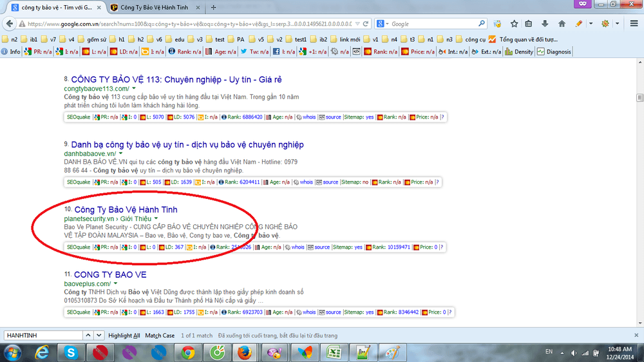Open the SEOquake gear icon in toolbar
644x362 pixels.
click(x=605, y=24)
